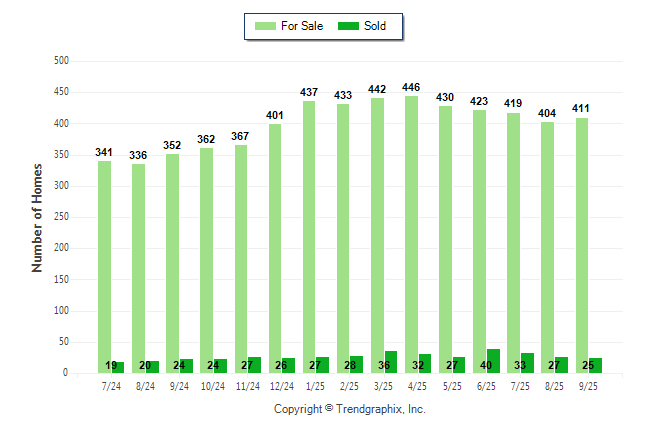Click the 10/24 x-axis label

coord(213,386)
